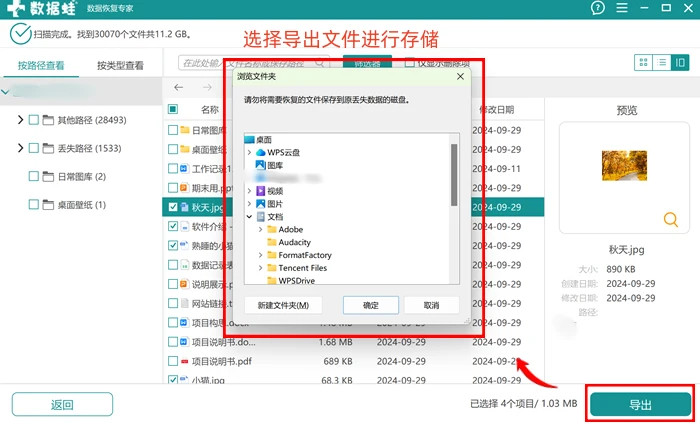Open the hamburger menu in title bar
This screenshot has width=700, height=428.
click(622, 8)
